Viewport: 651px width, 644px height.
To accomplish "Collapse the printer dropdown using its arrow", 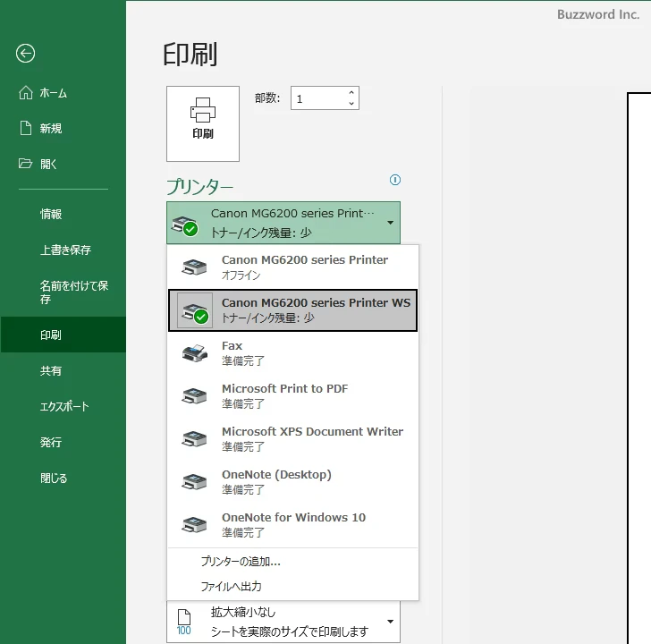I will pos(390,223).
